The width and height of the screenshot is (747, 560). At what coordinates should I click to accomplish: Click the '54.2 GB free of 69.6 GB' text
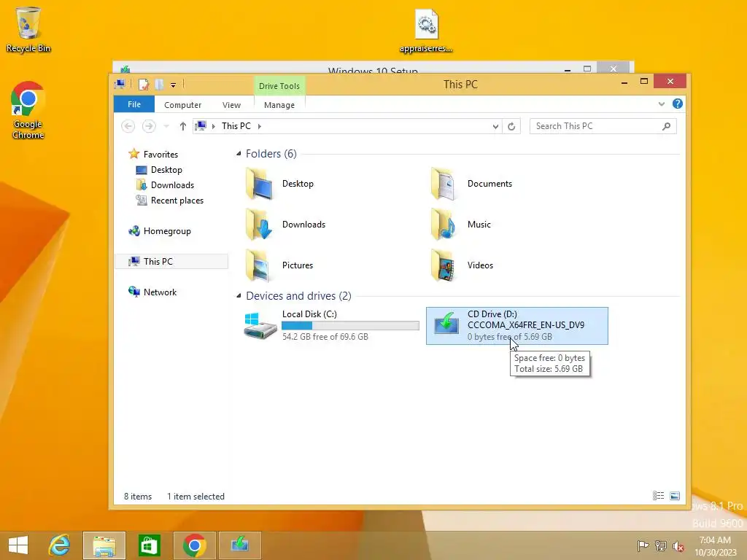click(325, 337)
